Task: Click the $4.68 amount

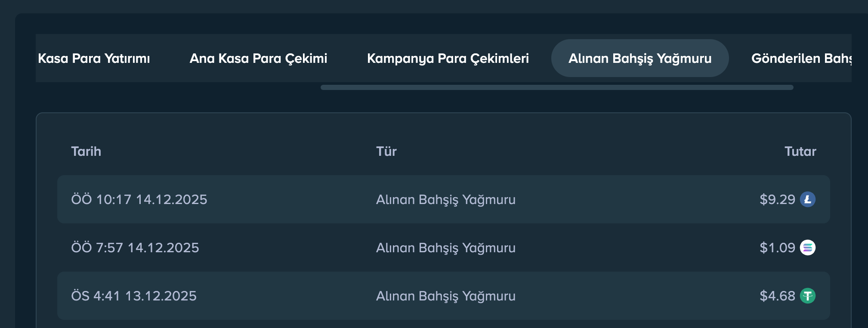Action: (x=777, y=296)
